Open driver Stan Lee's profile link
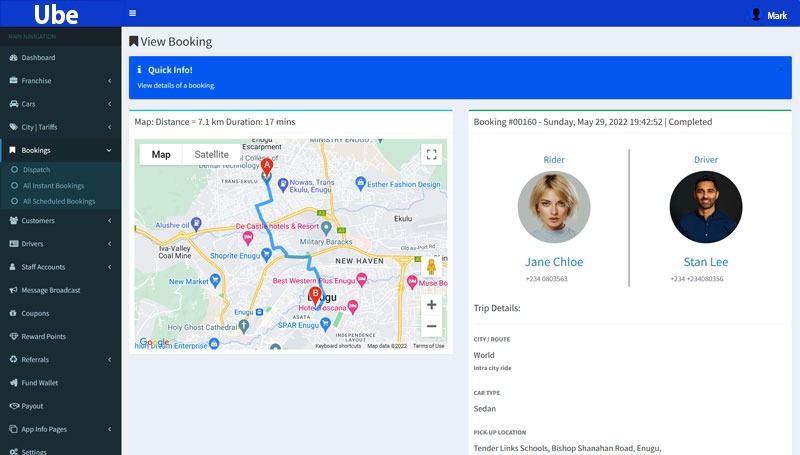This screenshot has height=455, width=800. 706,262
